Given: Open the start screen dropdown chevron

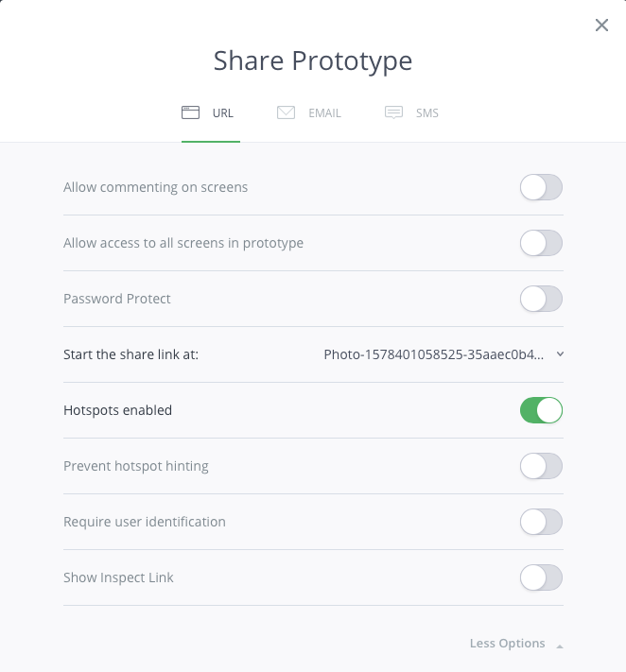Looking at the screenshot, I should (x=560, y=354).
